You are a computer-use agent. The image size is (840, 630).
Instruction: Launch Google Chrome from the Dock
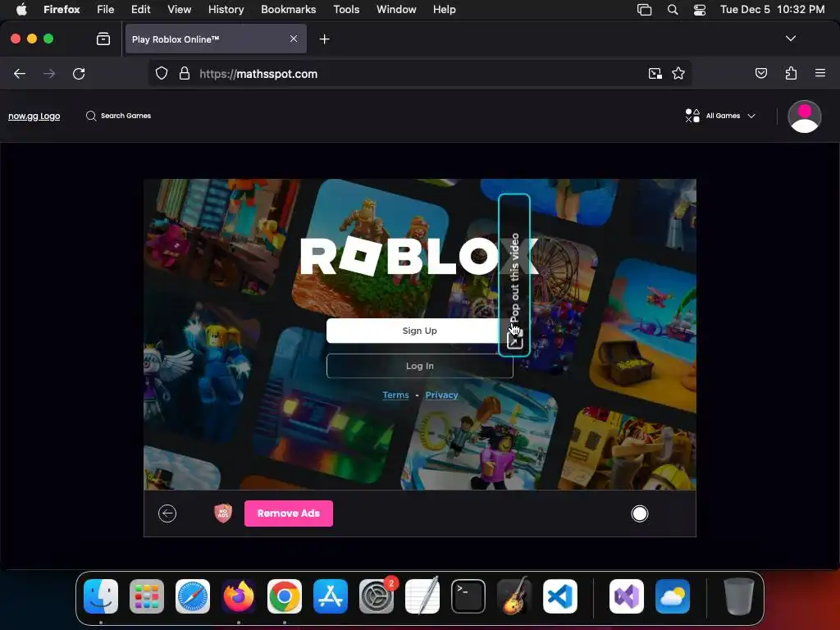pyautogui.click(x=285, y=596)
